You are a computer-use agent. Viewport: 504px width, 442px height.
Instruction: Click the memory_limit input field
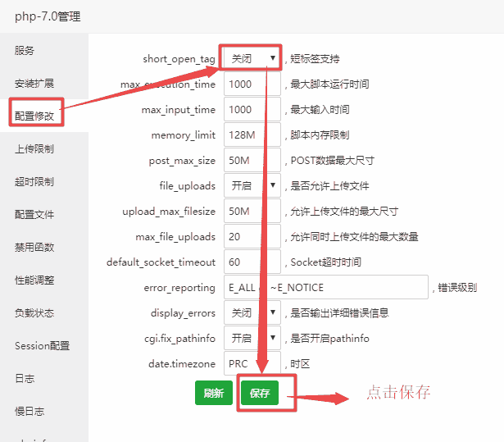pyautogui.click(x=252, y=134)
